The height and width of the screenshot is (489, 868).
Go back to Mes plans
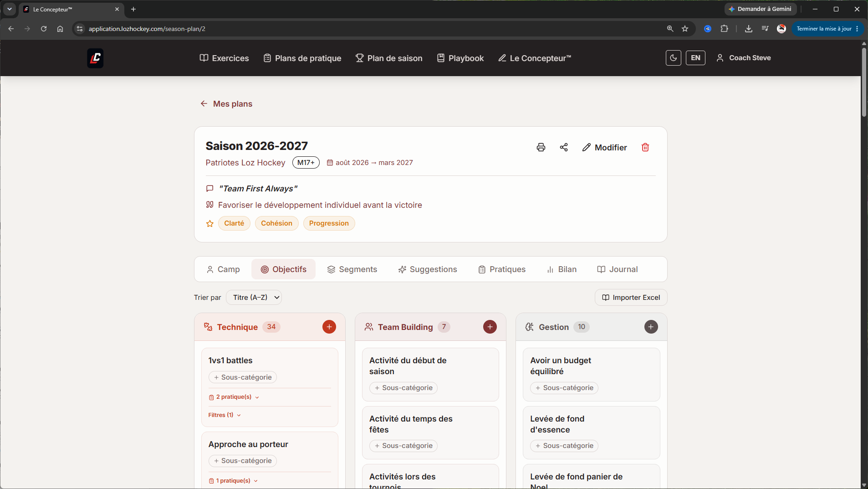click(226, 104)
